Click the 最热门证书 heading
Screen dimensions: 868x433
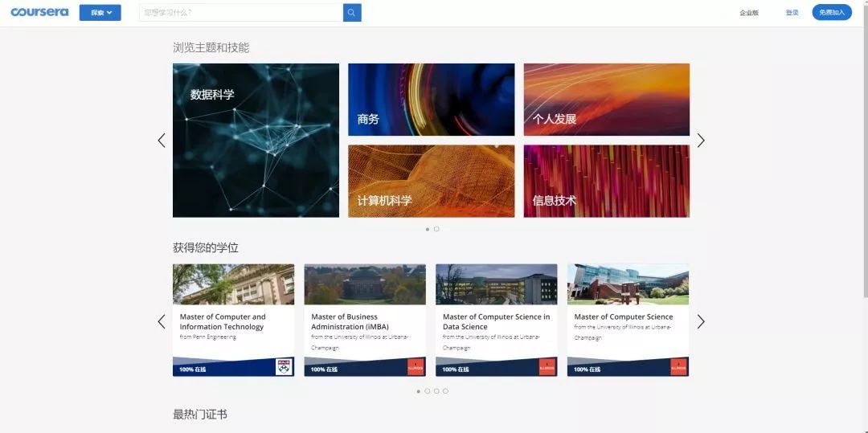point(200,415)
